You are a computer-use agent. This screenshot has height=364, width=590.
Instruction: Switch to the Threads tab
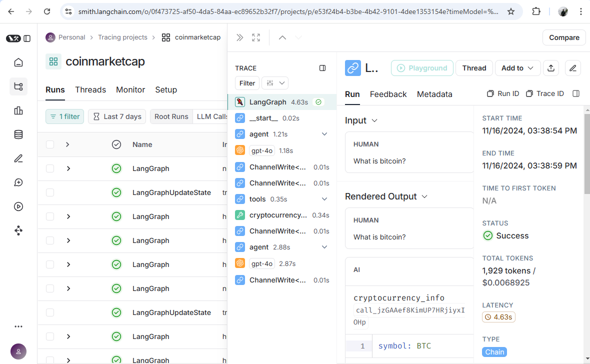tap(90, 90)
